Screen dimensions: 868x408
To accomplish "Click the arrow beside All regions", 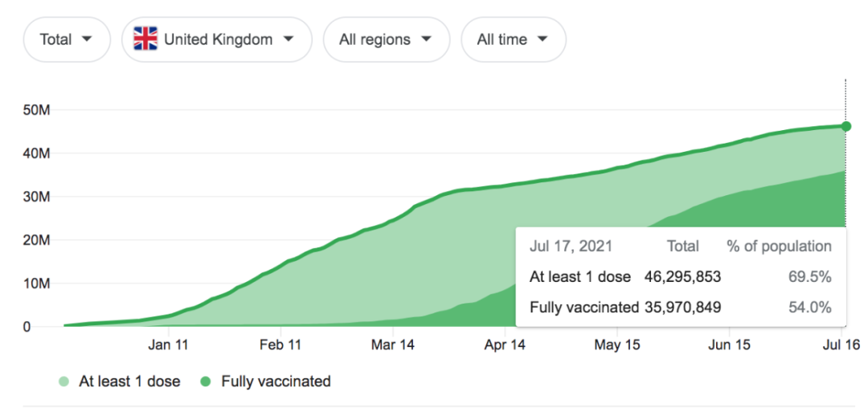I will (426, 39).
